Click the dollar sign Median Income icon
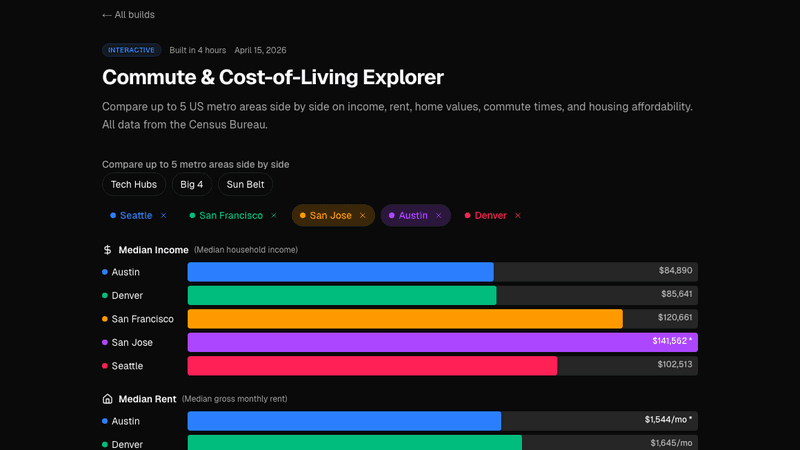This screenshot has height=450, width=800. pos(107,250)
